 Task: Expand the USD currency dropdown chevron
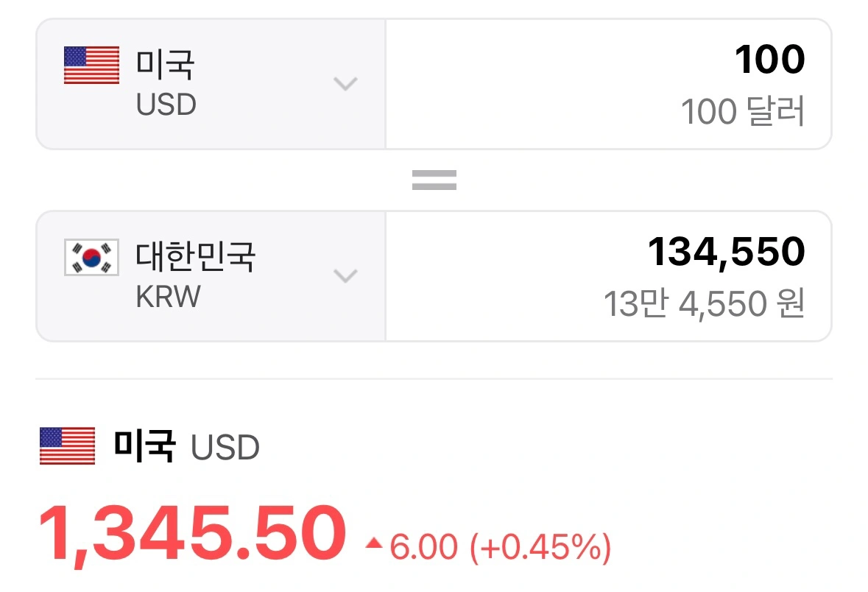(x=345, y=84)
